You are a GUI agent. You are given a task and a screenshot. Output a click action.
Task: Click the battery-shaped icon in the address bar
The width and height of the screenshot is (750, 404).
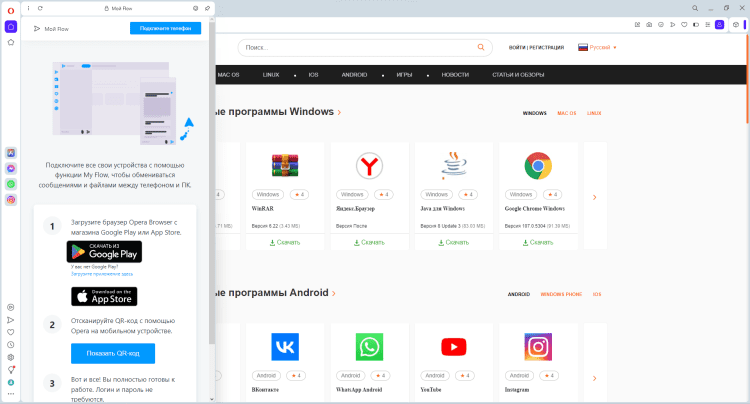pos(696,24)
